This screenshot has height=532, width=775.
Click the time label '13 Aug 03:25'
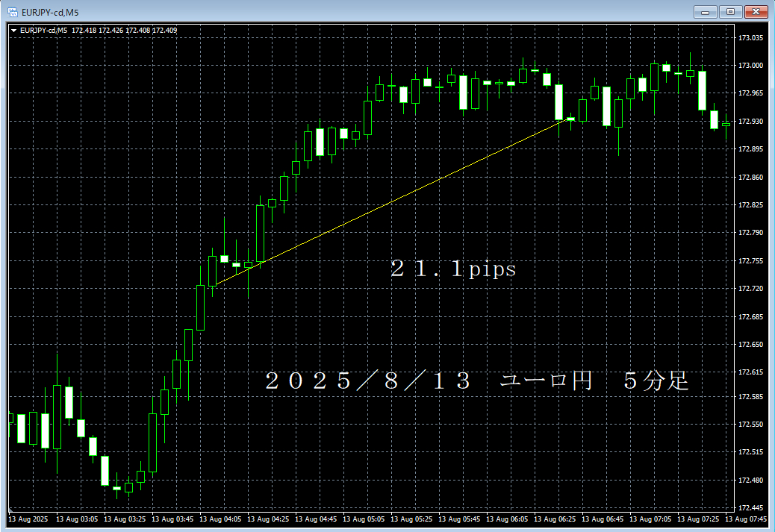[x=125, y=519]
